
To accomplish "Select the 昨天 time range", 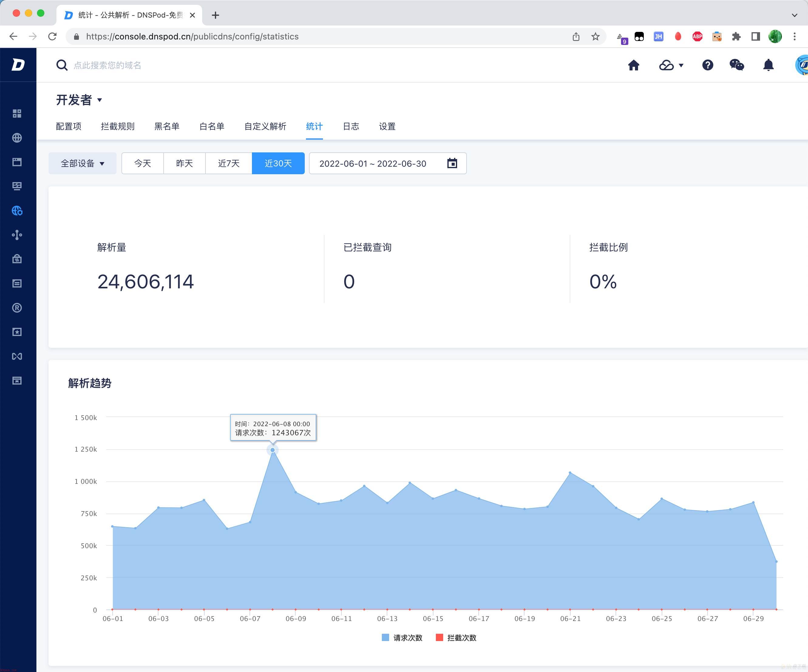I will click(185, 163).
